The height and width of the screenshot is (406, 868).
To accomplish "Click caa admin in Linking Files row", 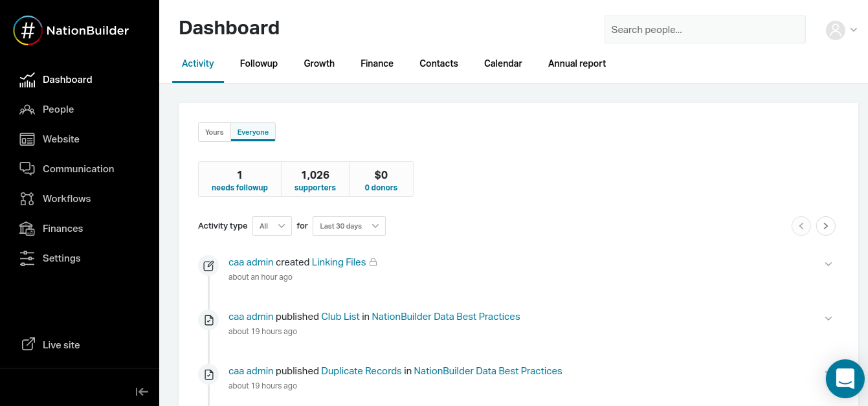I will (251, 262).
